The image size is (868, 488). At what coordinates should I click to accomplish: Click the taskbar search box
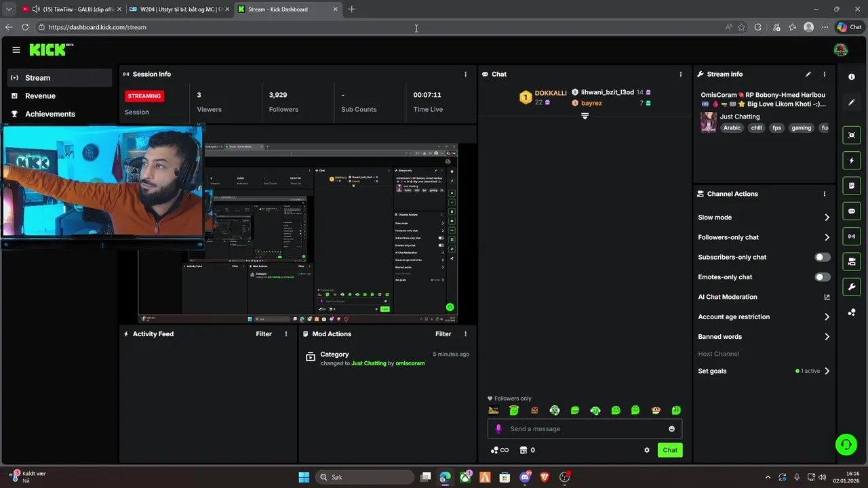click(x=365, y=477)
